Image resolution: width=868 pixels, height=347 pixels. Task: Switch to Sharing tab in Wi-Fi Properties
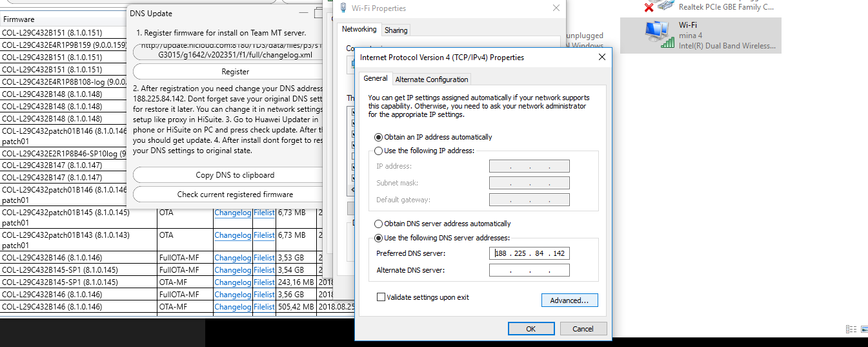396,30
